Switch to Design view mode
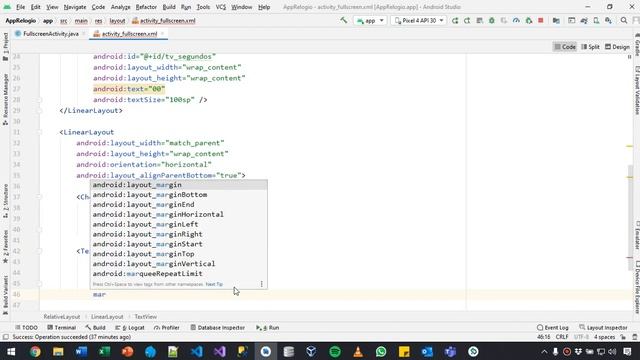Image resolution: width=640 pixels, height=360 pixels. coord(617,47)
